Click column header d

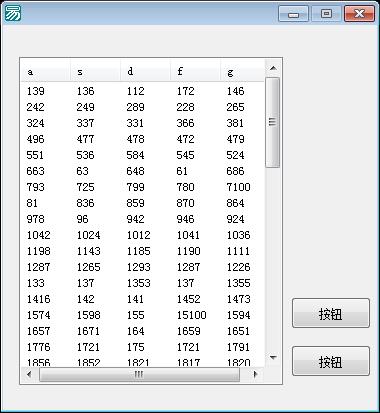145,71
